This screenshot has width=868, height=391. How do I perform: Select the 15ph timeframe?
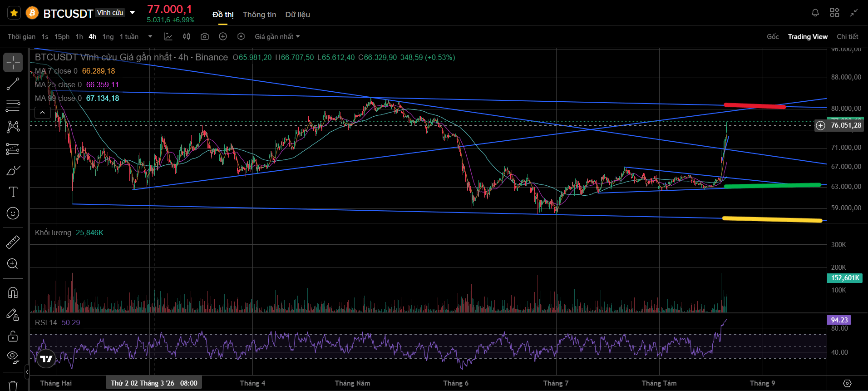click(62, 37)
